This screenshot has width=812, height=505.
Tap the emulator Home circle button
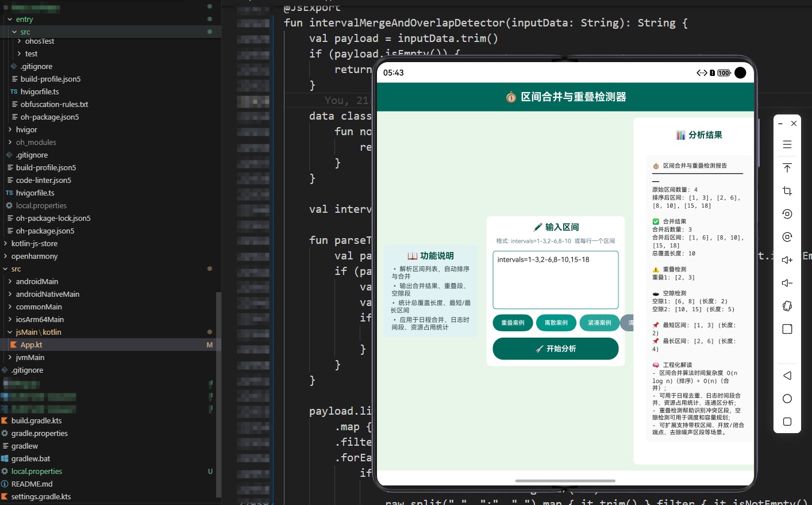coord(787,399)
